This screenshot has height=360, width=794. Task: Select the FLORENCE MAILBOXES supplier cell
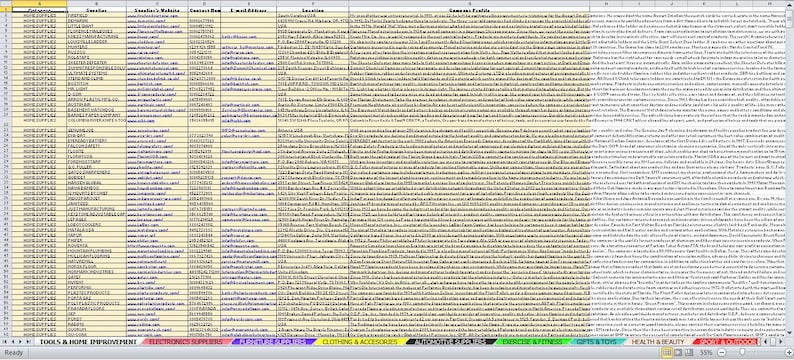pos(96,31)
